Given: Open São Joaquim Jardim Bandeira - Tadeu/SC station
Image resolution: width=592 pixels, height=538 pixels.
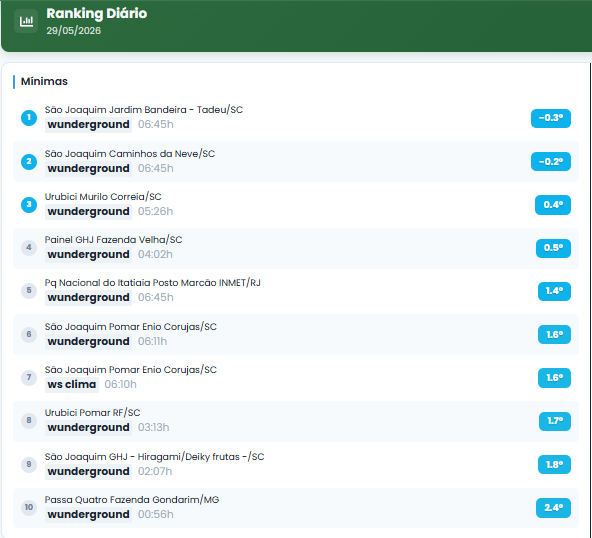Looking at the screenshot, I should [143, 110].
